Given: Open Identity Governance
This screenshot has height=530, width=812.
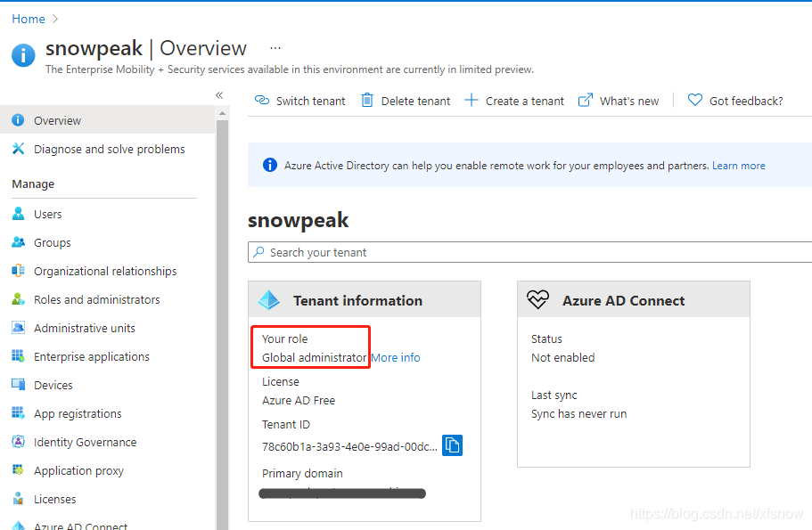Looking at the screenshot, I should tap(107, 442).
